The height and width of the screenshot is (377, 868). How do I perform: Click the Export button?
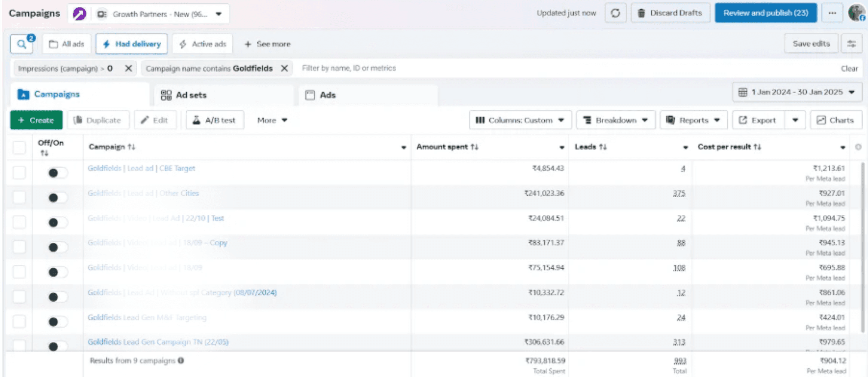[x=758, y=120]
